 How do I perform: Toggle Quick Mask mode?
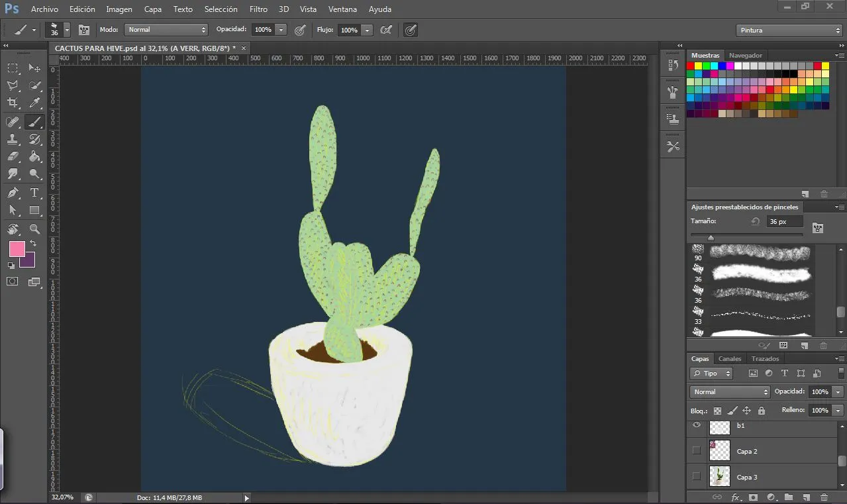tap(13, 281)
